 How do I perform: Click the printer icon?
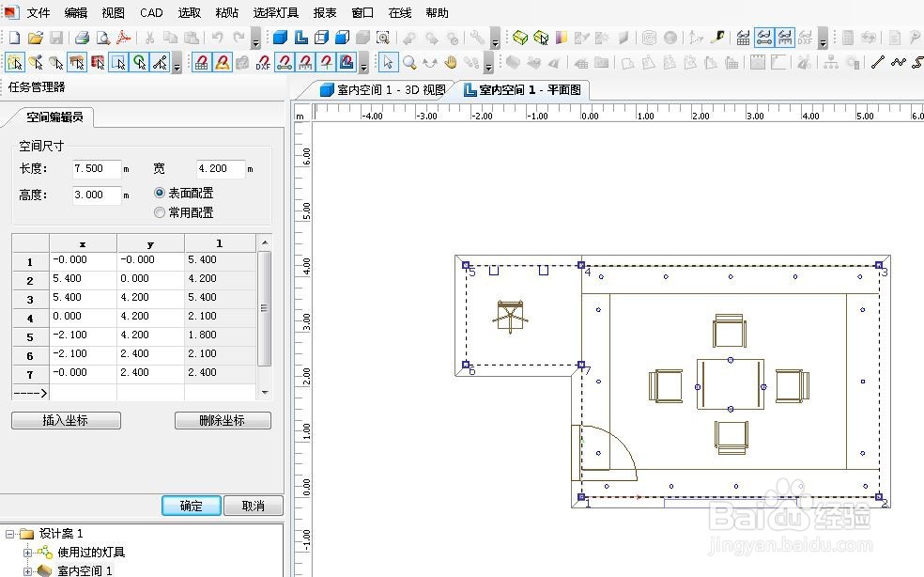(x=82, y=38)
